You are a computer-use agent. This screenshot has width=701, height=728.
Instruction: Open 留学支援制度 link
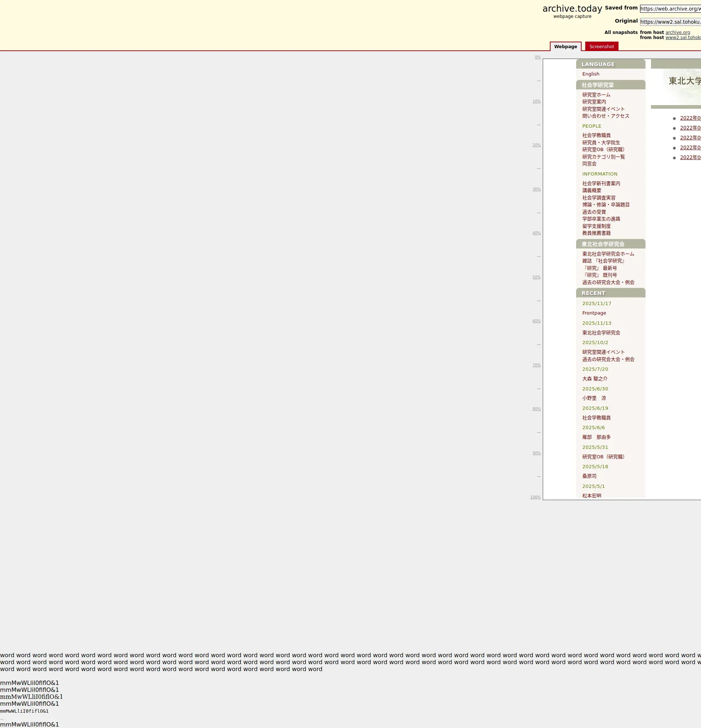pos(596,226)
